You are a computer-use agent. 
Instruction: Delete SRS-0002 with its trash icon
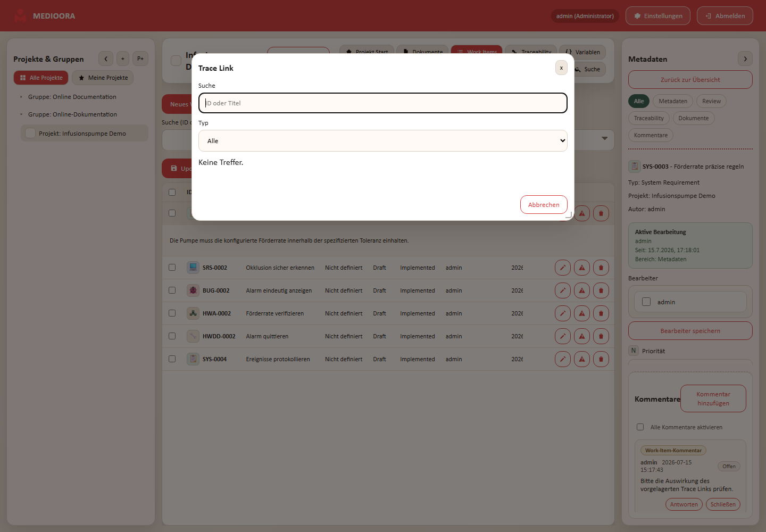coord(601,268)
